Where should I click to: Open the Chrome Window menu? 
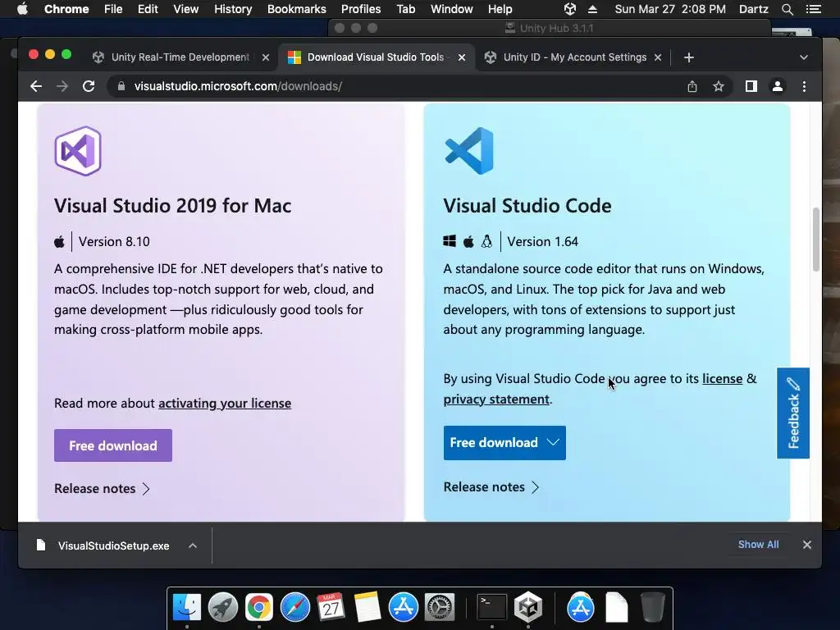tap(452, 9)
